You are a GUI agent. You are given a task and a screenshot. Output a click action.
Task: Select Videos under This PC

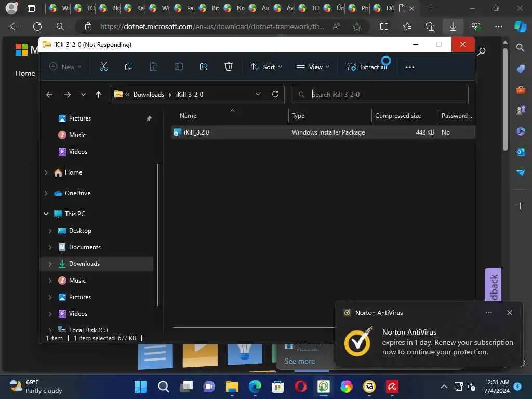pos(78,314)
